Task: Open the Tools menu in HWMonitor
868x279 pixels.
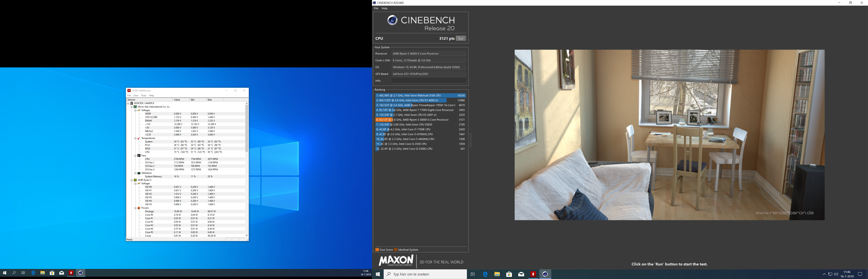Action: pos(144,95)
